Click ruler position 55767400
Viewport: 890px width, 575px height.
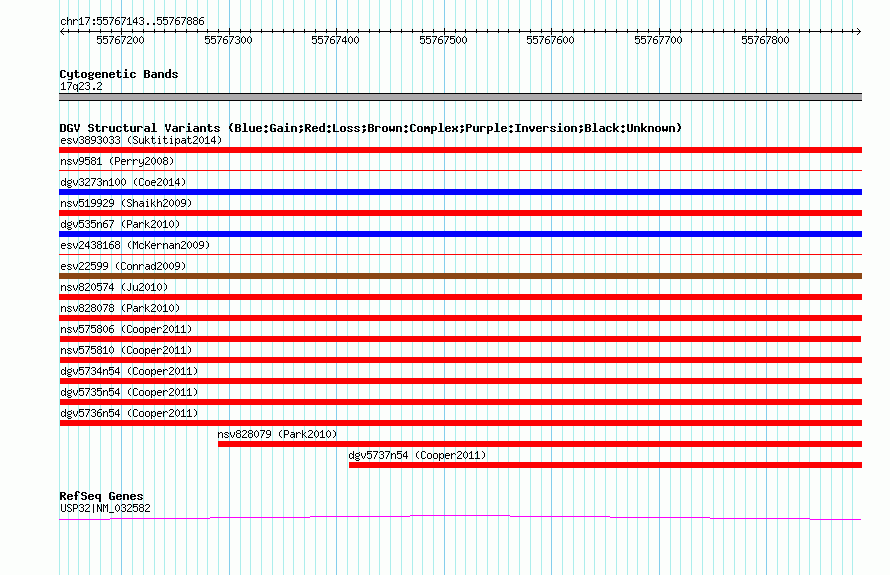(335, 40)
